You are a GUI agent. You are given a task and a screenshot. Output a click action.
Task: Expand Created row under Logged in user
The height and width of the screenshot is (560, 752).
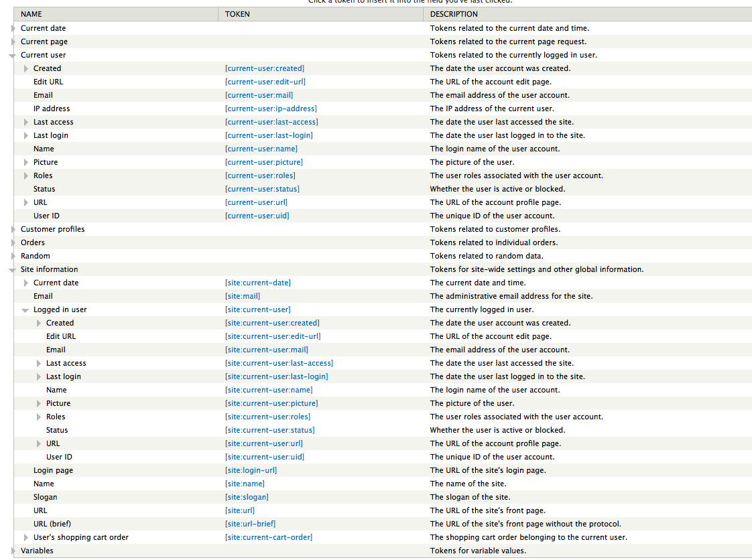[x=39, y=323]
